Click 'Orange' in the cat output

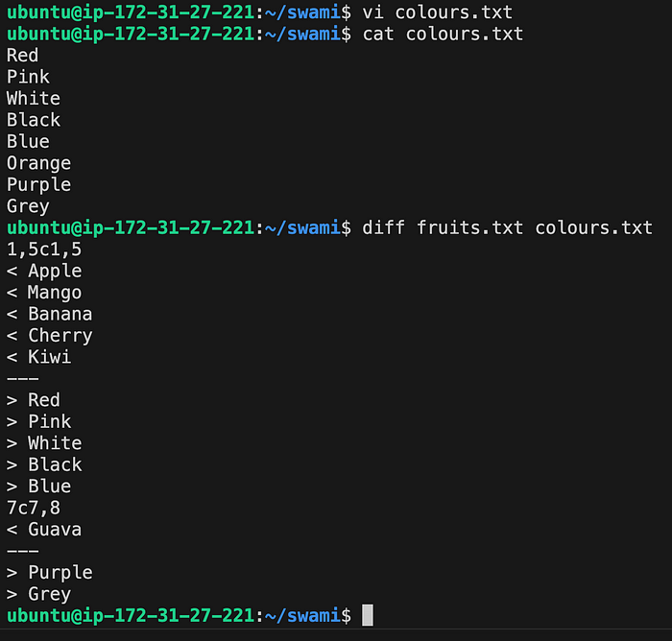click(x=38, y=163)
